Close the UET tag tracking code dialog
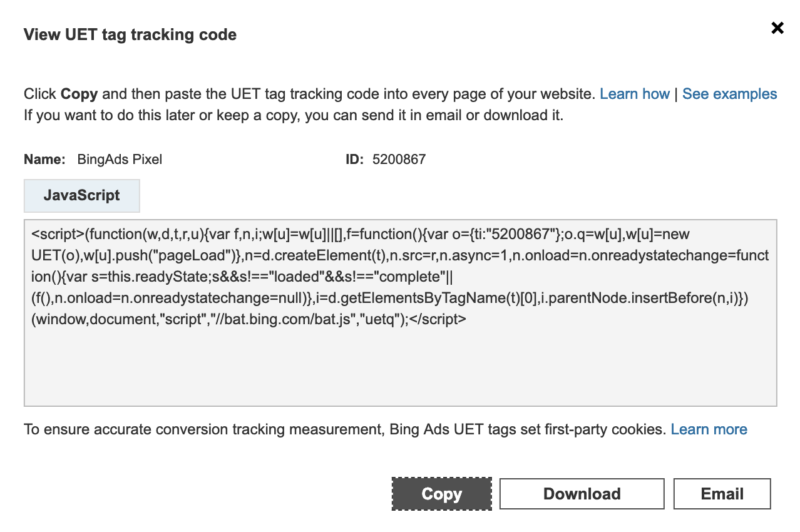The height and width of the screenshot is (532, 800). pyautogui.click(x=777, y=28)
